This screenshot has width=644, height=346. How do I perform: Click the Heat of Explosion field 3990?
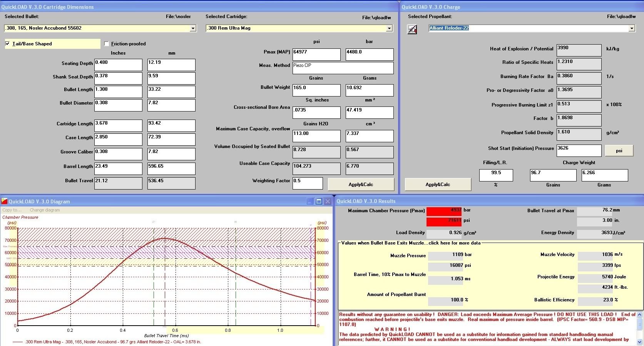coord(579,50)
